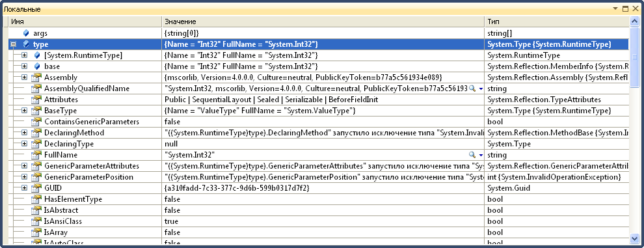Click the "System.Int32" FullName value

[190, 155]
